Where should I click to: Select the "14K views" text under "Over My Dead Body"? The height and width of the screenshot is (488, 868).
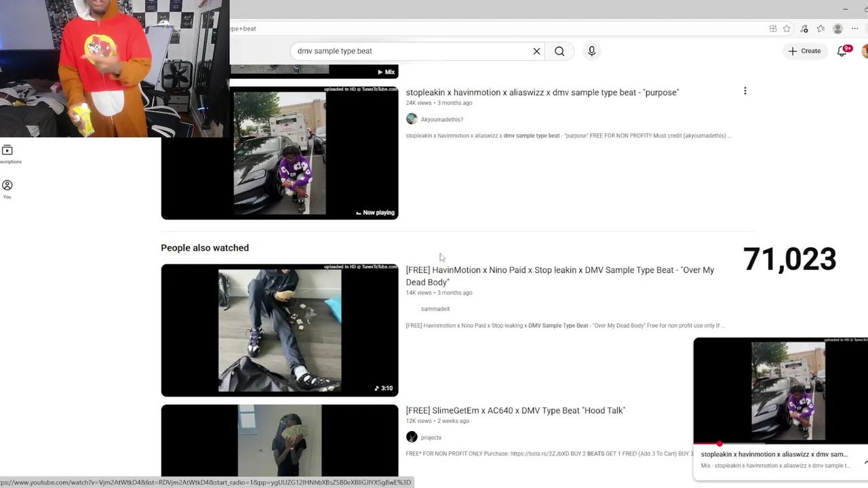(x=418, y=293)
